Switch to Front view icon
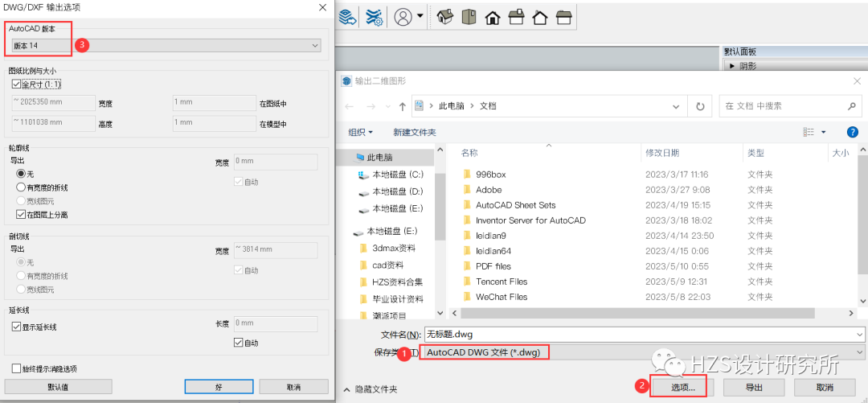 tap(492, 18)
